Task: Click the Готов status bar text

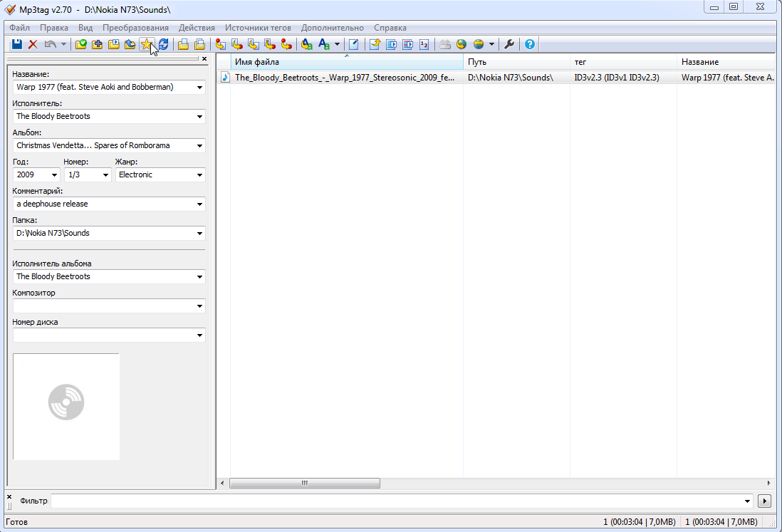Action: (x=17, y=522)
